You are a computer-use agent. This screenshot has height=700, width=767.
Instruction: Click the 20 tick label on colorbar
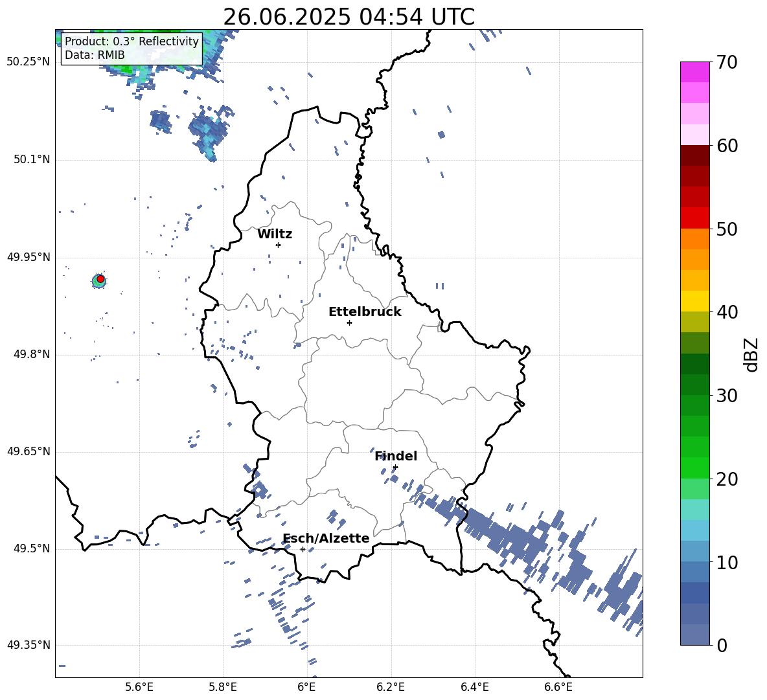tap(727, 479)
